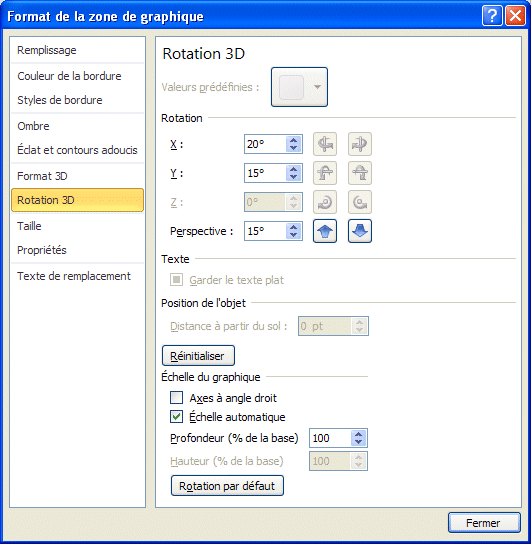
Task: Open the Taille section
Action: pos(77,226)
